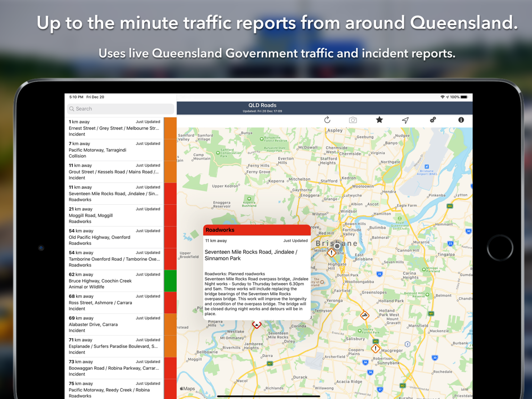Tap the M4 route shield on map
The image size is (532, 399).
click(x=450, y=206)
